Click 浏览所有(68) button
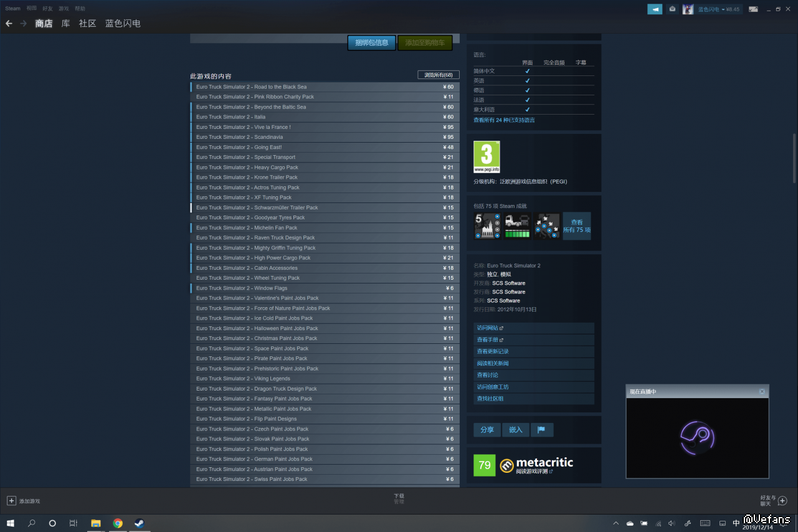 [x=439, y=75]
